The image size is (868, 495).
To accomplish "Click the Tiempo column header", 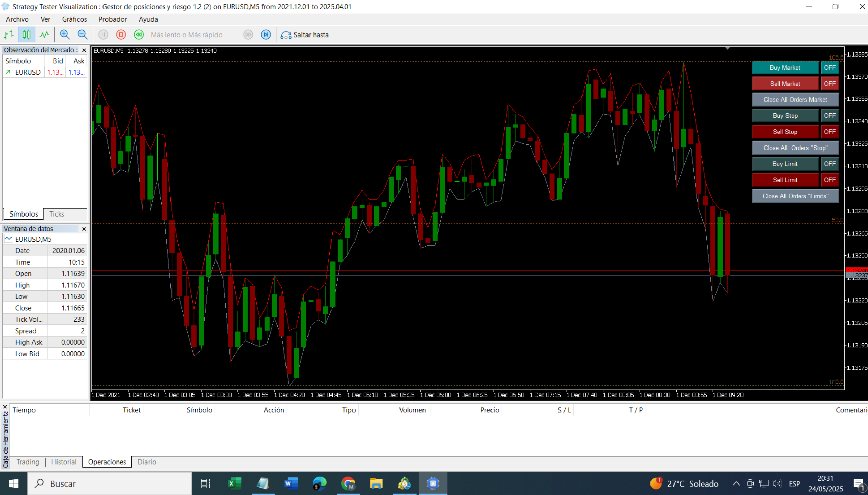I will pyautogui.click(x=50, y=410).
